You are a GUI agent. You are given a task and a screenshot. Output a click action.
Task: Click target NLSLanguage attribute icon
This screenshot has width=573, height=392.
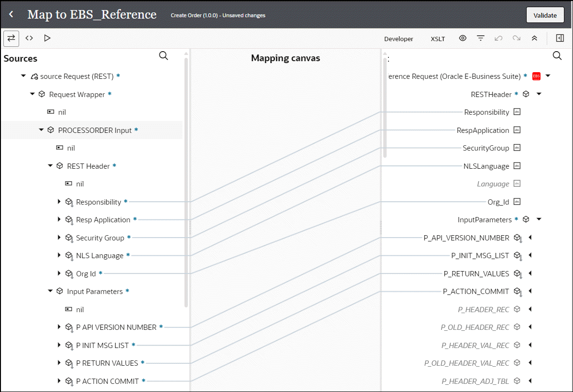click(x=517, y=166)
